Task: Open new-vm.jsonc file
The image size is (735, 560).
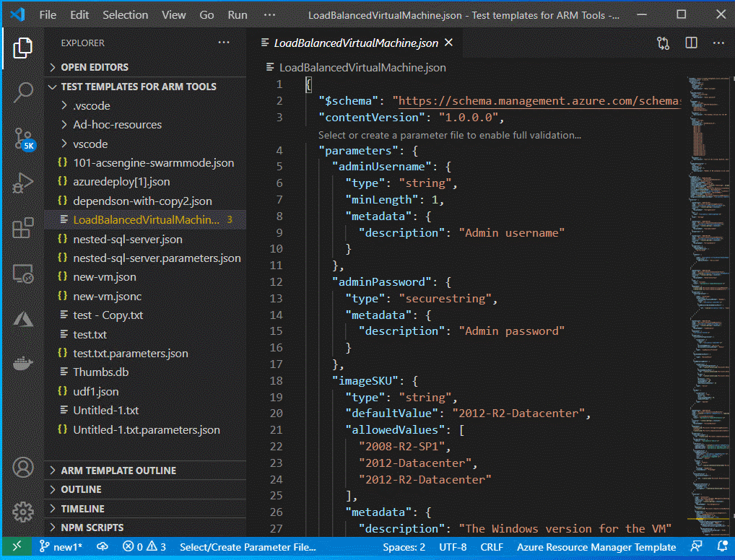Action: pos(145,296)
